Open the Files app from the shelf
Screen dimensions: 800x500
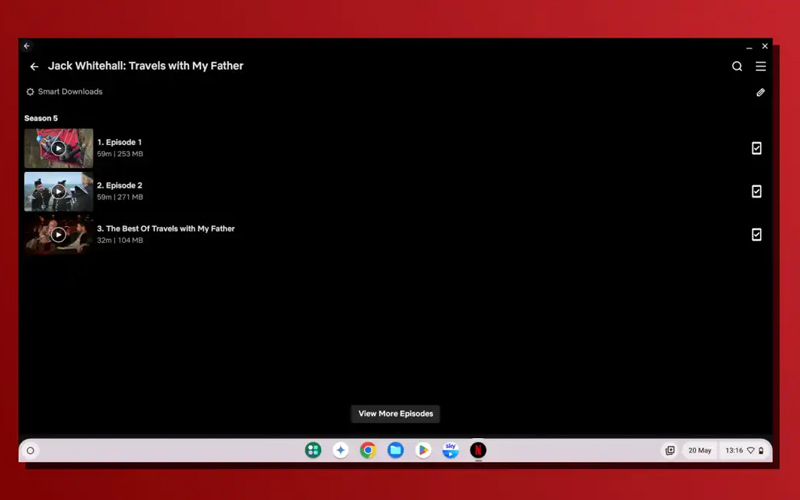coord(395,450)
